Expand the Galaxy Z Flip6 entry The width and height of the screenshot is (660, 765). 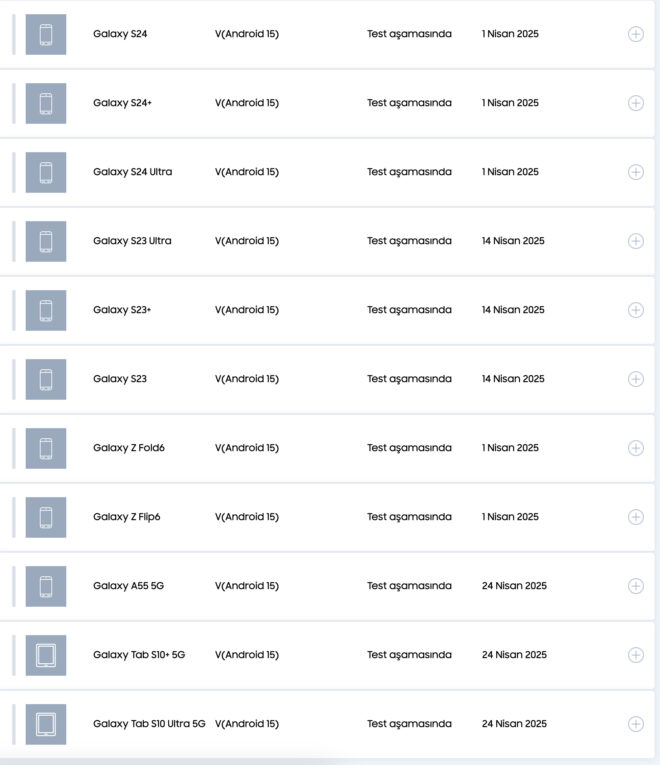point(635,517)
